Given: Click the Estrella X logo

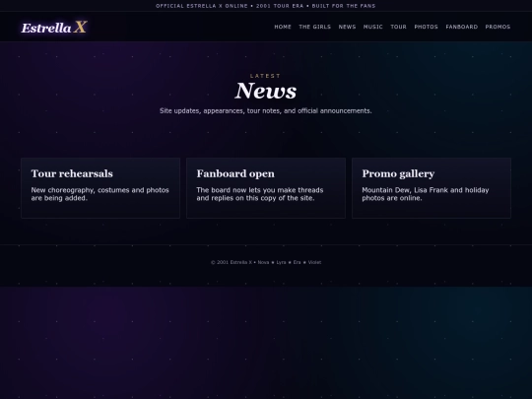Looking at the screenshot, I should (54, 28).
